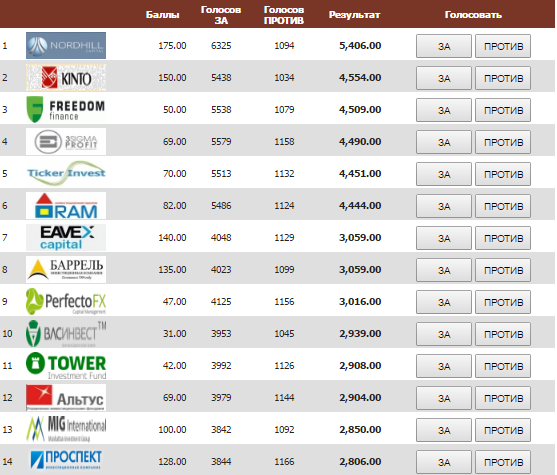Viewport: 557px width, 475px height.
Task: Vote ПРОТИВ for Проспект
Action: click(x=503, y=462)
